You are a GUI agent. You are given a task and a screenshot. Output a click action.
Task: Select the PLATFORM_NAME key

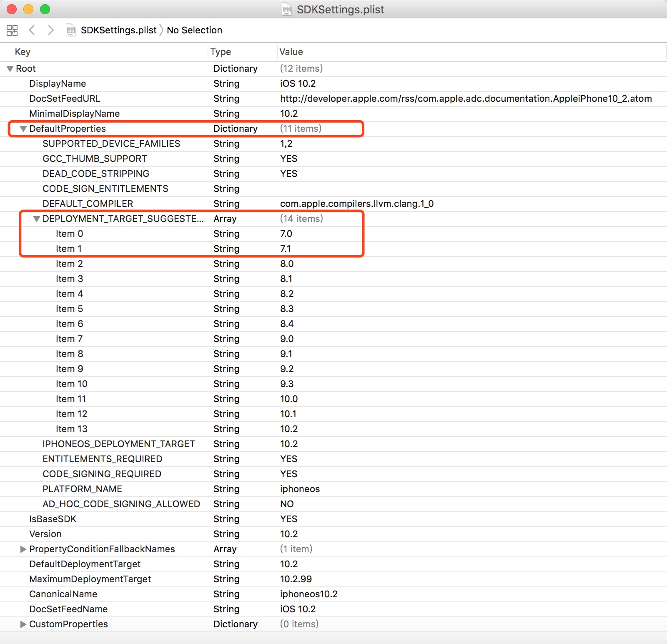click(82, 489)
